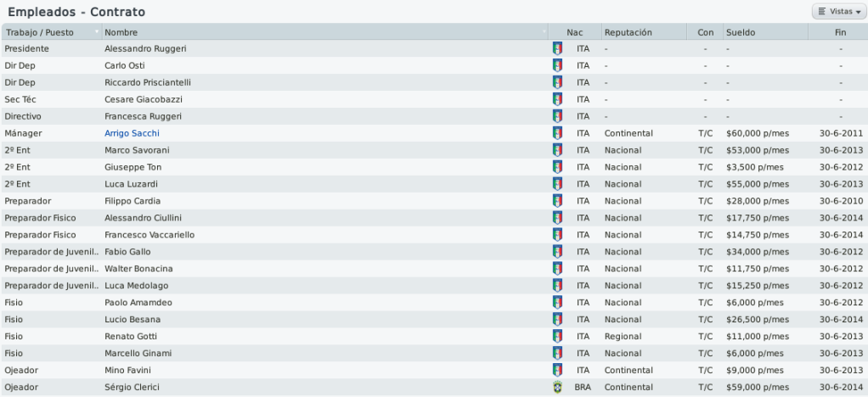The image size is (868, 397).
Task: Click the Con column header
Action: pos(705,32)
